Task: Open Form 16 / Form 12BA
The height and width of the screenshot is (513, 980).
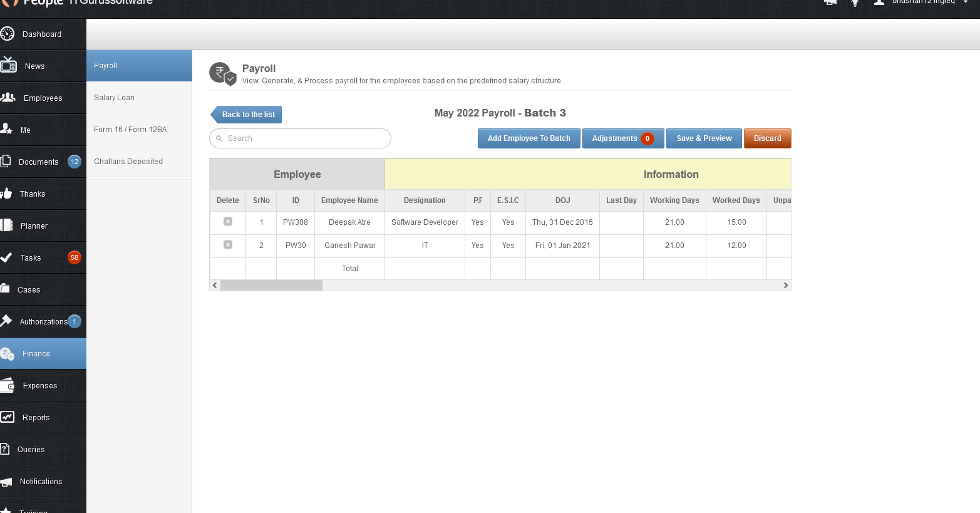Action: pos(139,130)
